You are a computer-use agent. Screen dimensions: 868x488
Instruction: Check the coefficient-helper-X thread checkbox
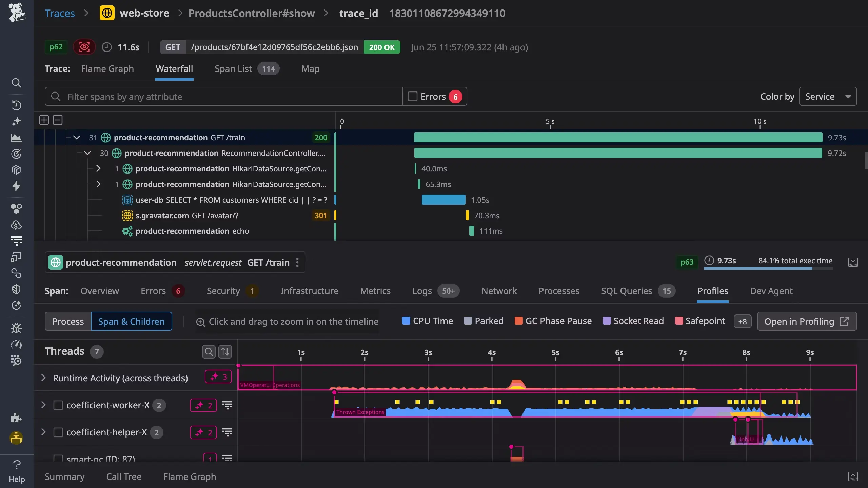click(x=58, y=432)
